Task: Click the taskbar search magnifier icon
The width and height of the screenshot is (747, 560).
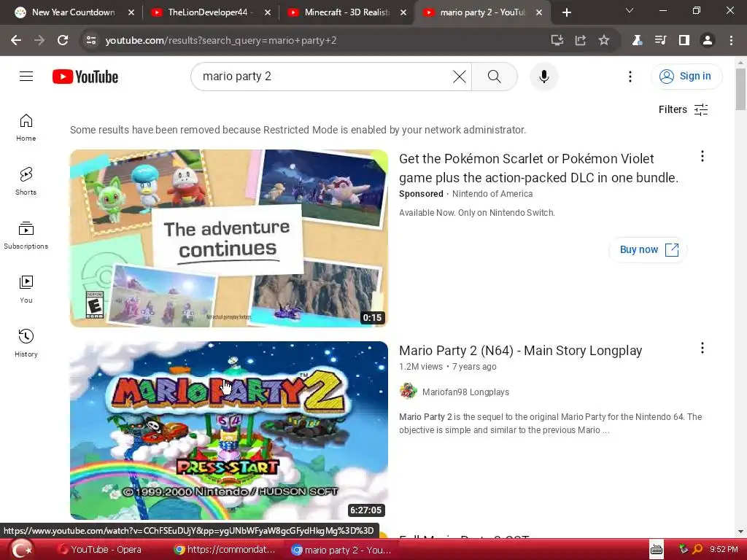Action: [697, 550]
